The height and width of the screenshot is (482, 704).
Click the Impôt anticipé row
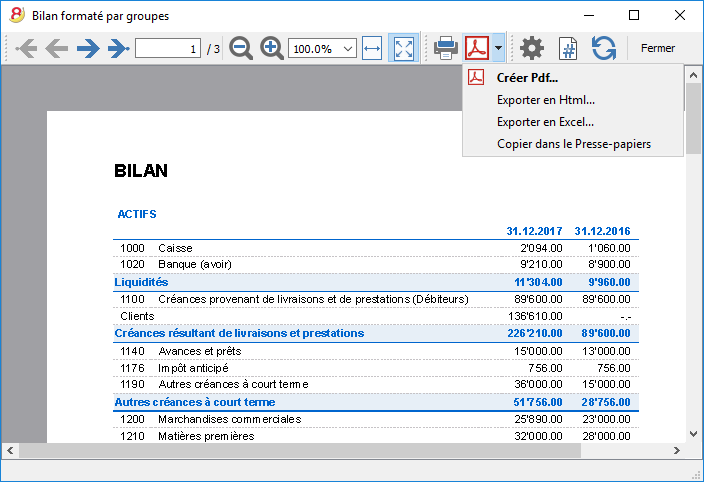point(376,368)
